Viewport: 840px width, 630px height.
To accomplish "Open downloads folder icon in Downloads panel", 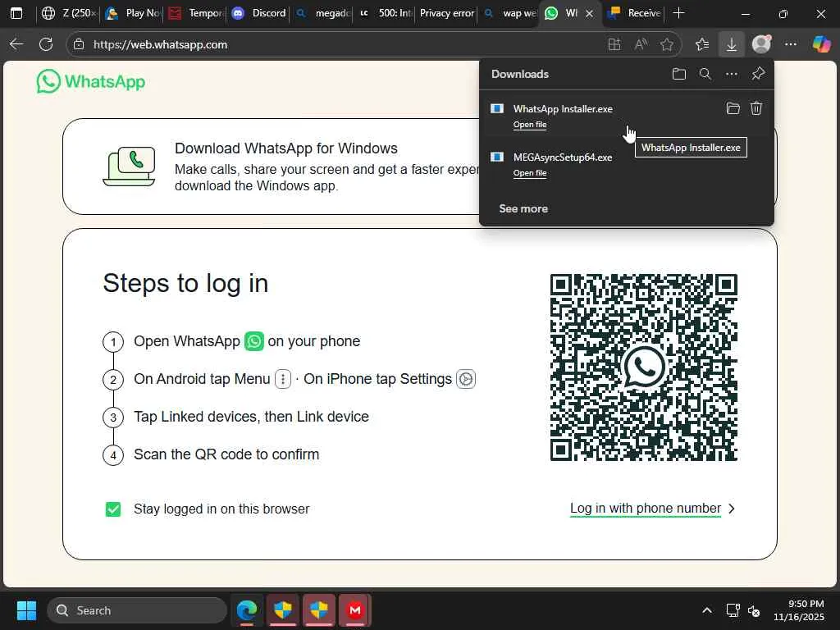I will [678, 74].
